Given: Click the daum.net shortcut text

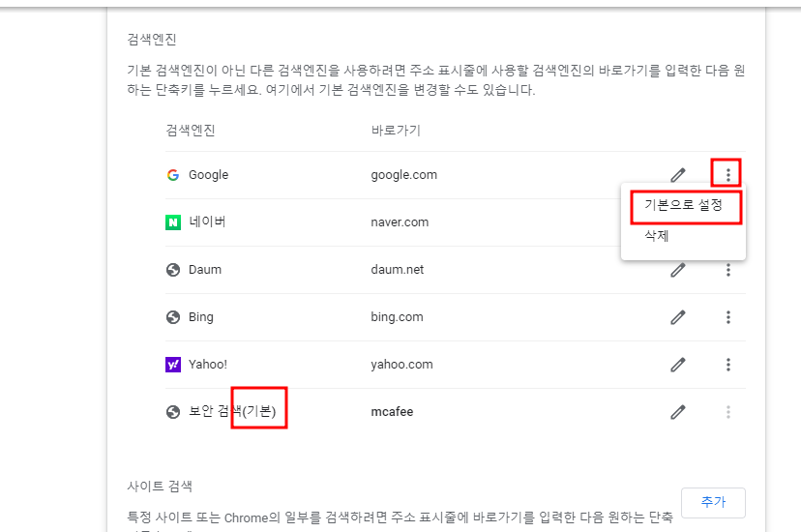Looking at the screenshot, I should click(398, 270).
